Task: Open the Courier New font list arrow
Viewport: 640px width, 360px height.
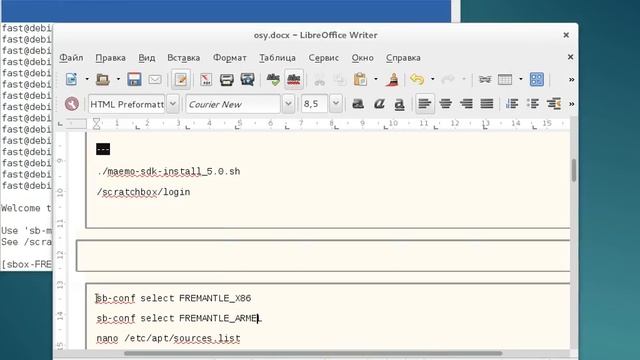Action: coord(288,104)
